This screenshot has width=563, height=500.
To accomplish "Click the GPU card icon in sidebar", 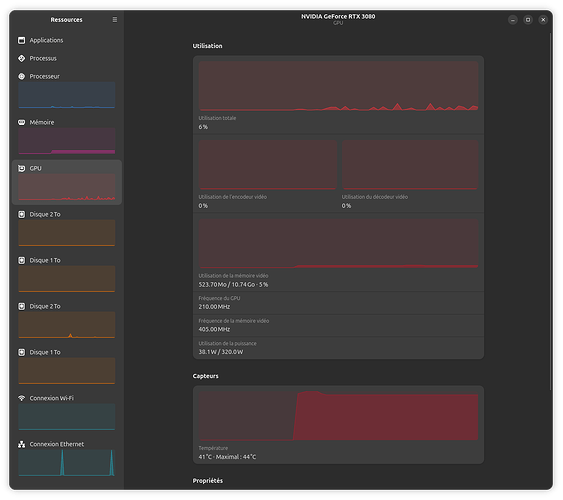I will [x=22, y=168].
